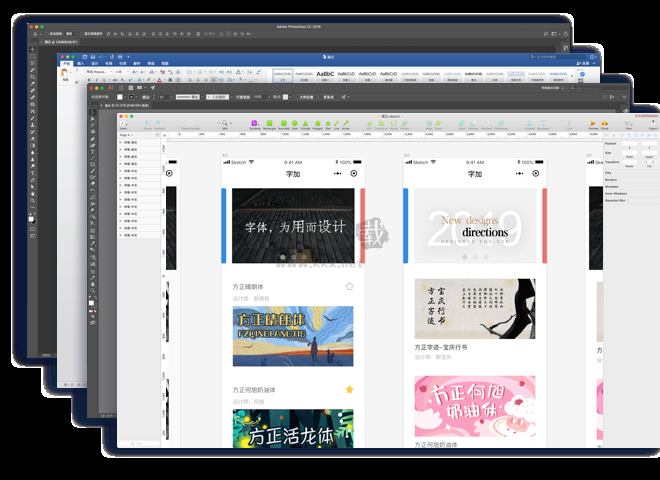Click the 字体，为用而设计 banner image
Viewport: 660px width, 480px height.
click(292, 226)
